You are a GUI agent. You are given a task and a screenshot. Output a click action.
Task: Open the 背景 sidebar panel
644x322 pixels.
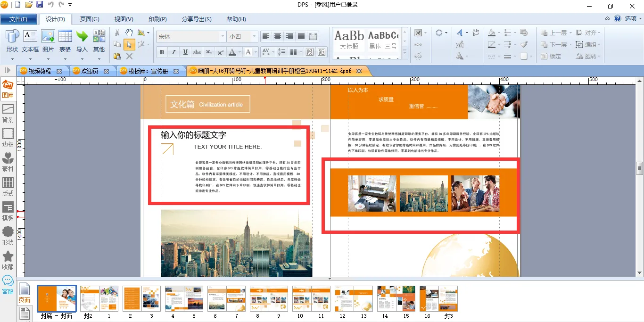(x=8, y=114)
